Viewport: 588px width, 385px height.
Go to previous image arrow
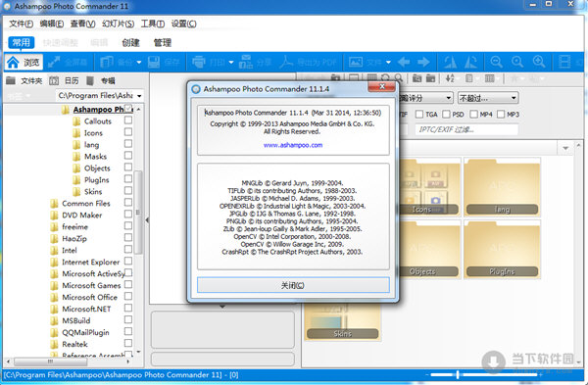click(404, 62)
